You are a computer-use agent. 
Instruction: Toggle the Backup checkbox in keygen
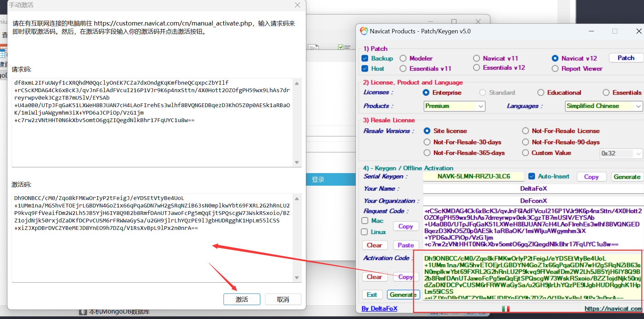(x=365, y=58)
